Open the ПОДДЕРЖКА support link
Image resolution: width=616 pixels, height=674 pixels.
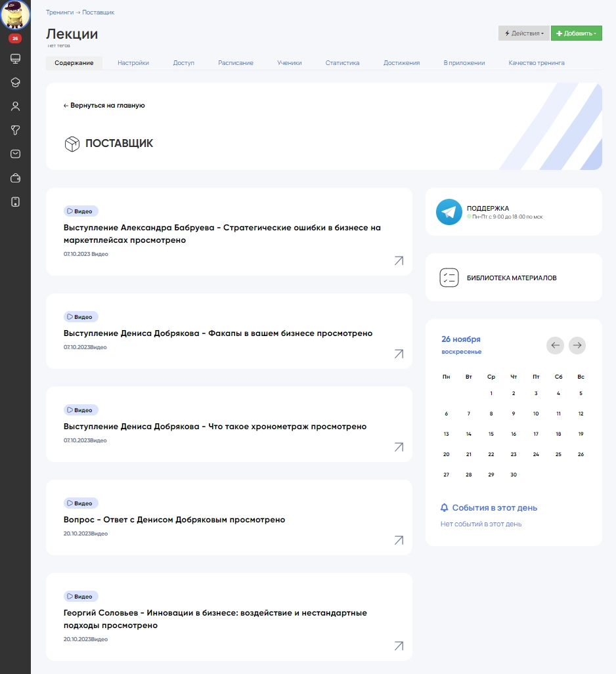pos(488,208)
